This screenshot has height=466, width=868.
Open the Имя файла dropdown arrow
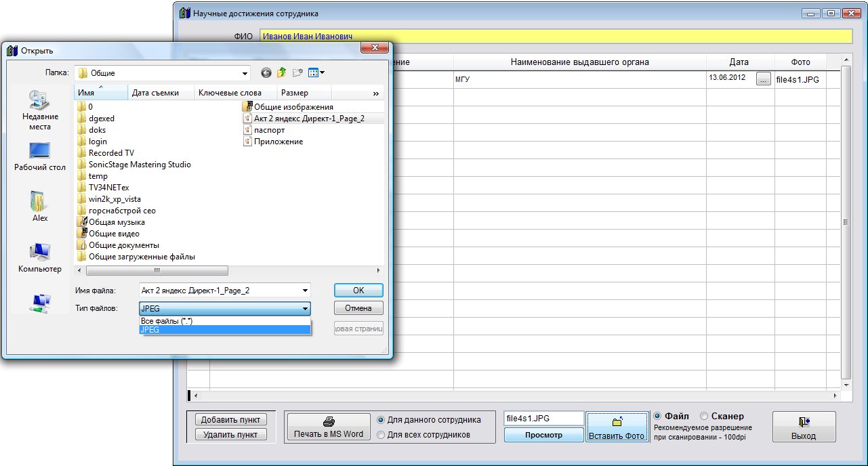coord(304,291)
